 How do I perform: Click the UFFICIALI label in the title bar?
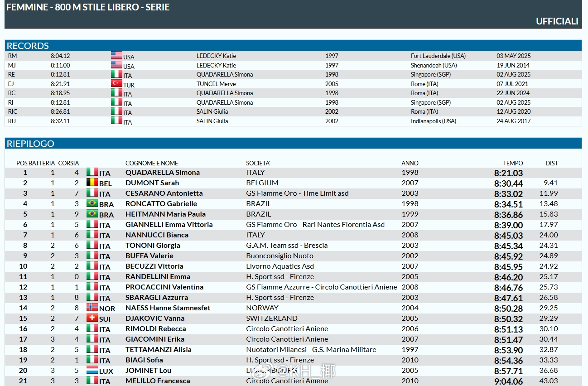pos(557,21)
